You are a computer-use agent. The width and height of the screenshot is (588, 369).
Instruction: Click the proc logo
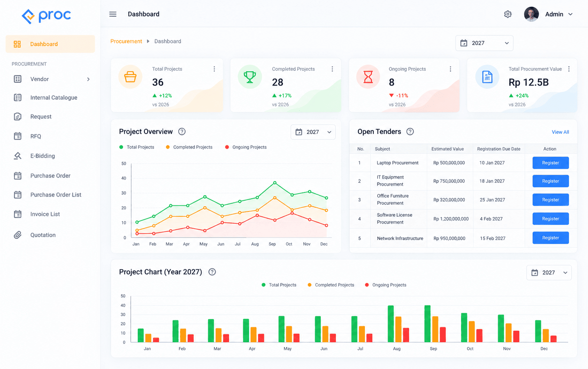46,16
